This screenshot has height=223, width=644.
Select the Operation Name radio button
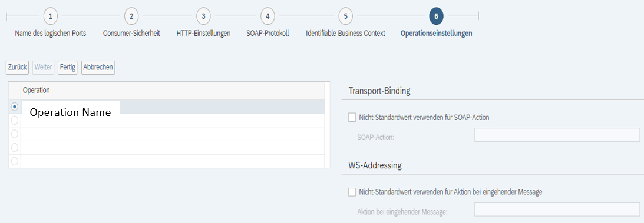pyautogui.click(x=15, y=106)
